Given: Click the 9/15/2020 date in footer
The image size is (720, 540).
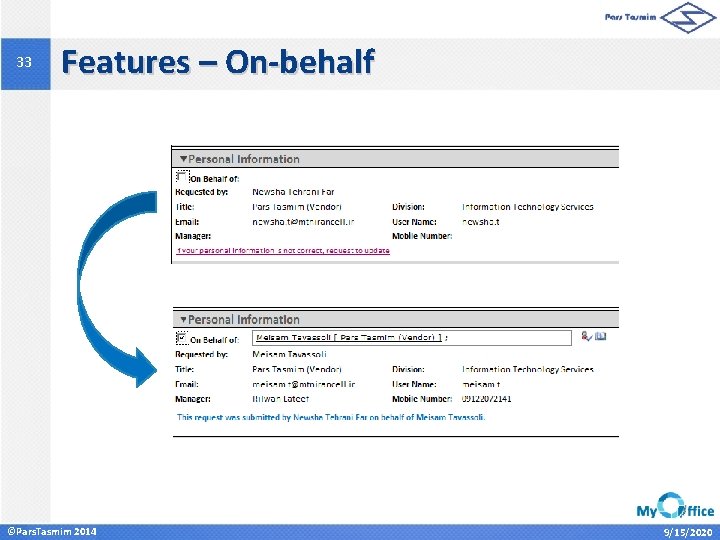Looking at the screenshot, I should tap(687, 532).
